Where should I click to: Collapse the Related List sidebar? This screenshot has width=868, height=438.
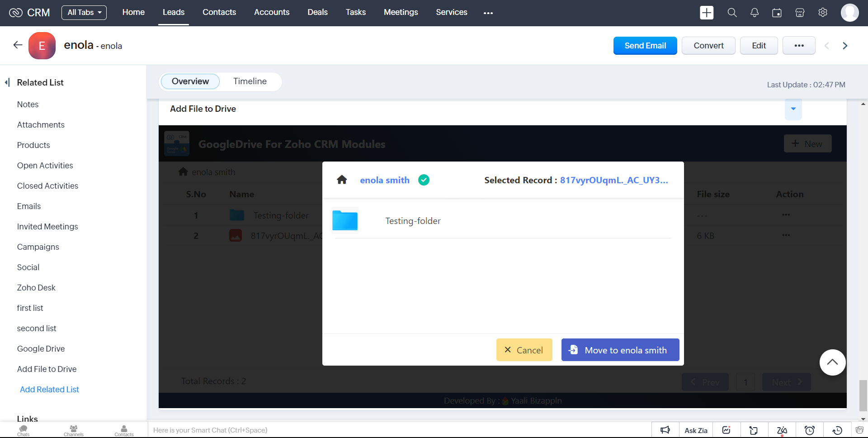[7, 82]
